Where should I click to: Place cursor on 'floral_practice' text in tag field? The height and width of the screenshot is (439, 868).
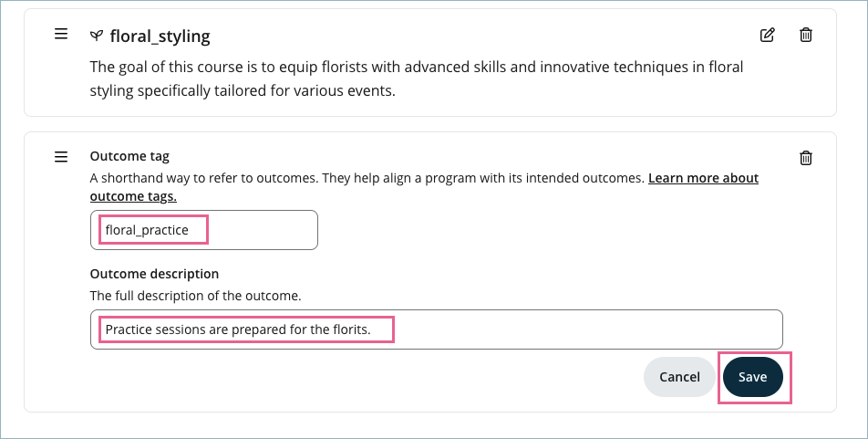(147, 230)
